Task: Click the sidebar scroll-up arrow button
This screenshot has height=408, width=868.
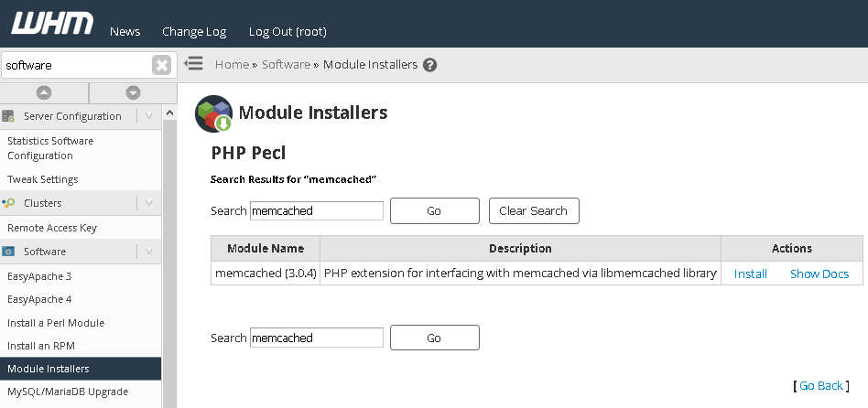Action: click(x=44, y=93)
